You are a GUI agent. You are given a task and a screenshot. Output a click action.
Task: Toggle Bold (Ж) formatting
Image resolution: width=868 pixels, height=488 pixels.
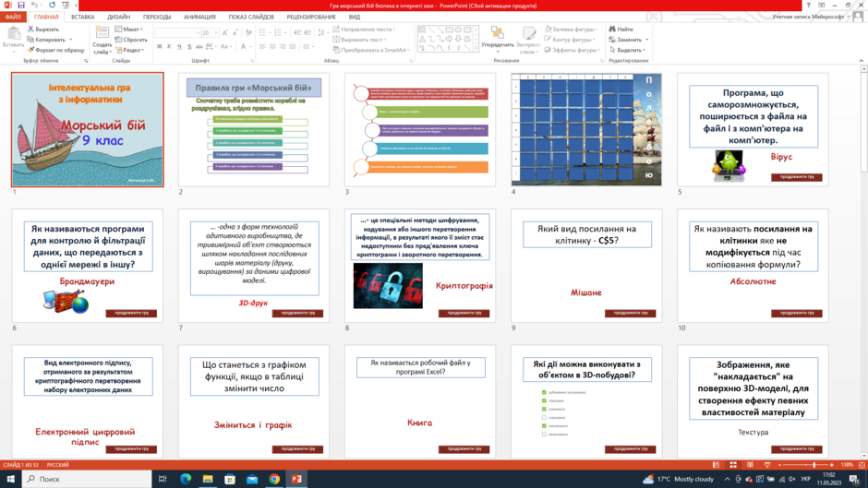click(x=160, y=46)
